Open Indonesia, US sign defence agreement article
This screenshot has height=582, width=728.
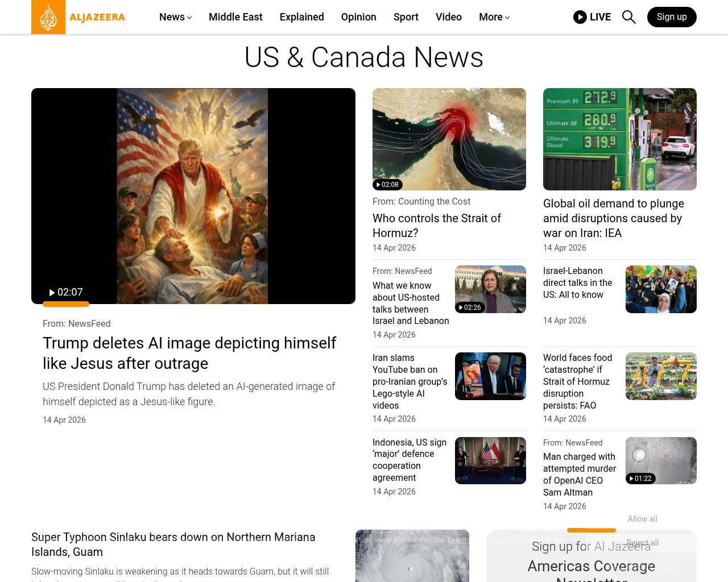pos(409,460)
